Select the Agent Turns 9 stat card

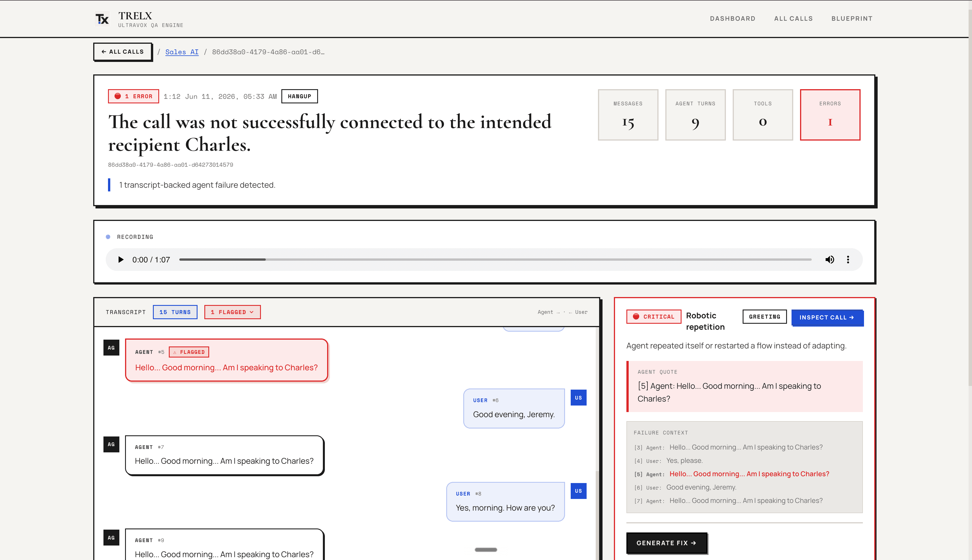pyautogui.click(x=695, y=115)
